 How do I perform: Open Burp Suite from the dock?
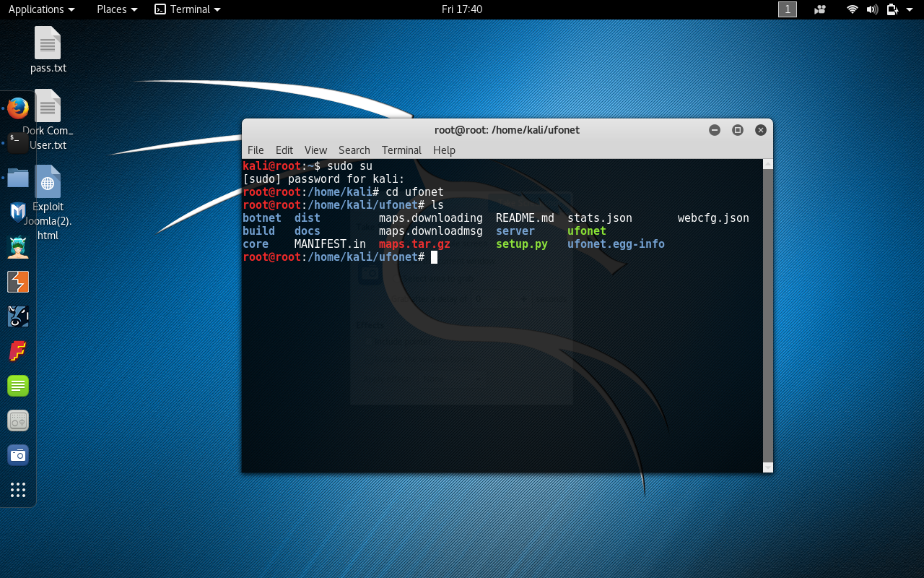click(x=18, y=281)
